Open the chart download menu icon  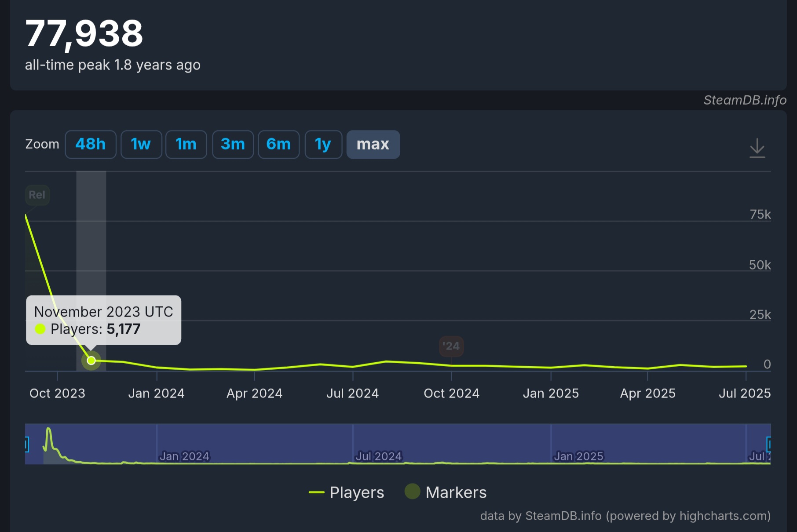click(x=757, y=148)
